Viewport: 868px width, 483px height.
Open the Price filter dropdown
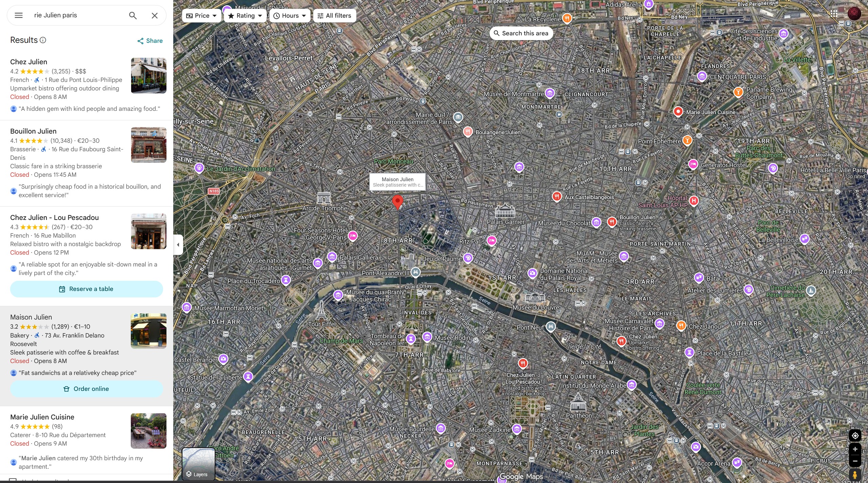201,16
